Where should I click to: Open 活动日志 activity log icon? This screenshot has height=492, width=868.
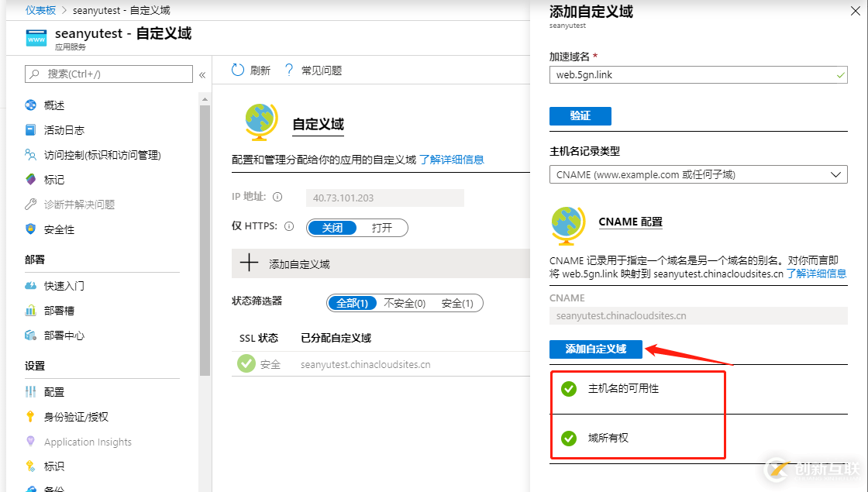(x=30, y=130)
